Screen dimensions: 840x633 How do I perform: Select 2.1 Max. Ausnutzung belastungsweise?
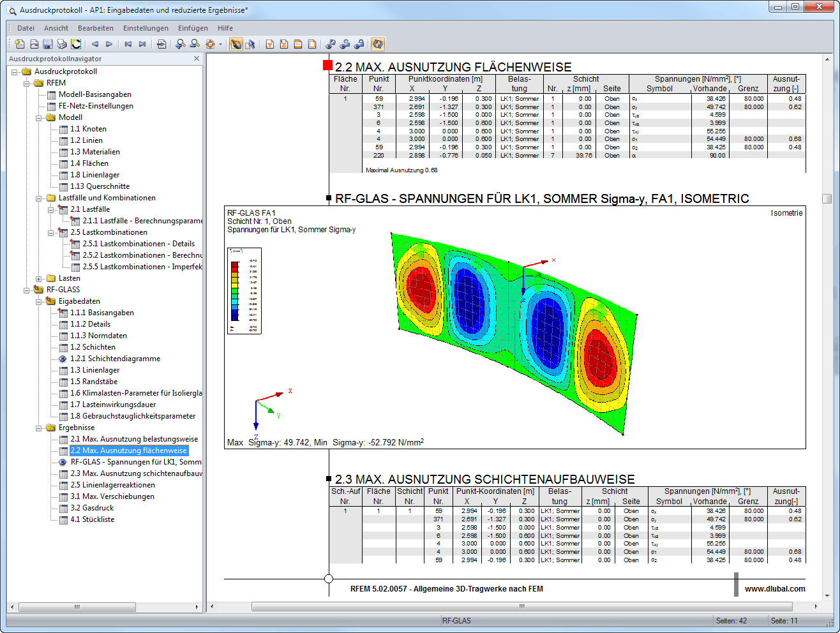coord(134,439)
